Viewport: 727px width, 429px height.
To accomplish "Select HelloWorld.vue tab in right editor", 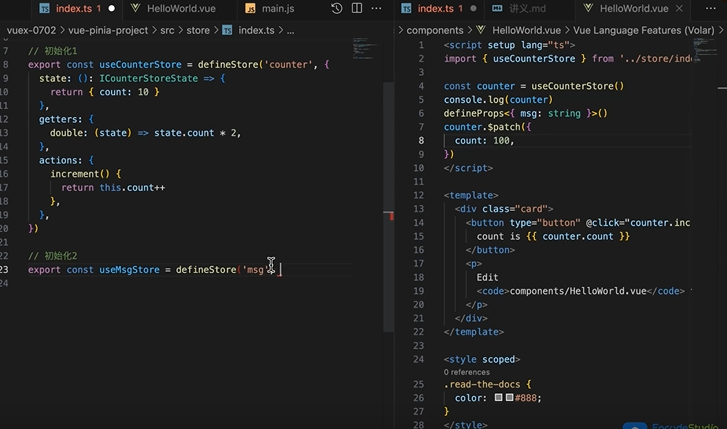I will tap(633, 8).
